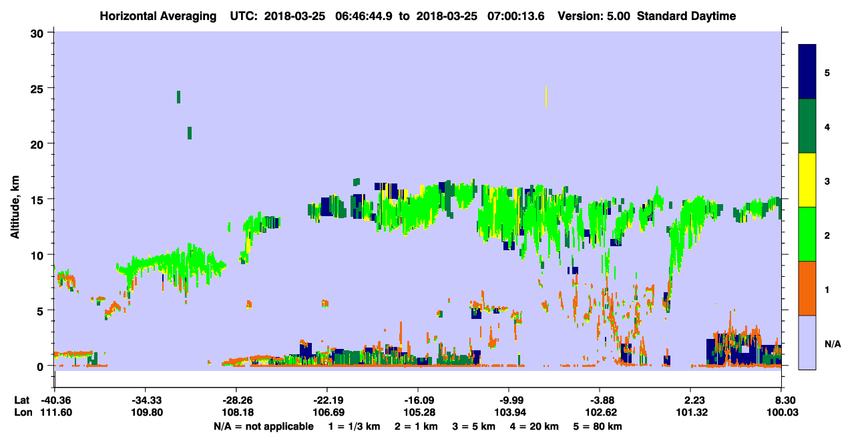Screen dimensions: 868x445
Task: Click the 25 tick label on altitude axis
Action: coord(39,88)
